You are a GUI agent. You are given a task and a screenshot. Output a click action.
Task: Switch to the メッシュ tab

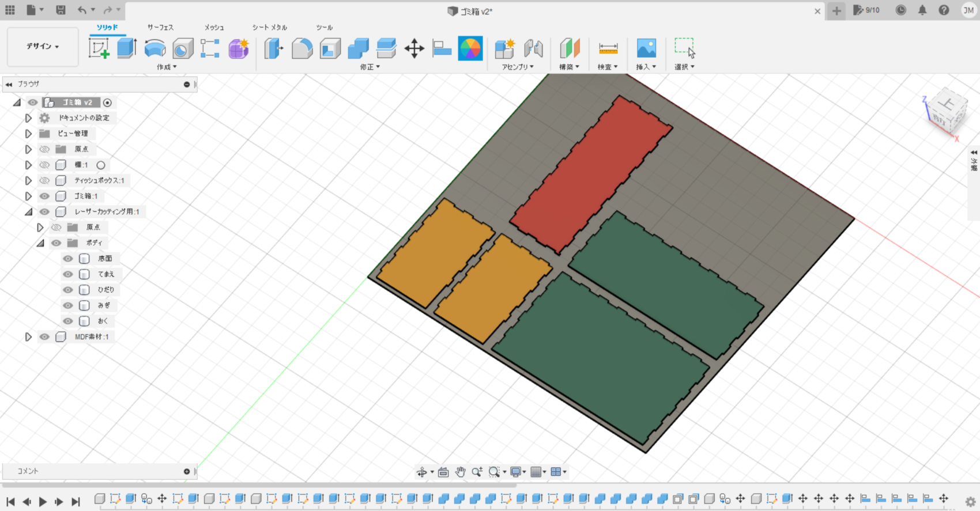(214, 27)
